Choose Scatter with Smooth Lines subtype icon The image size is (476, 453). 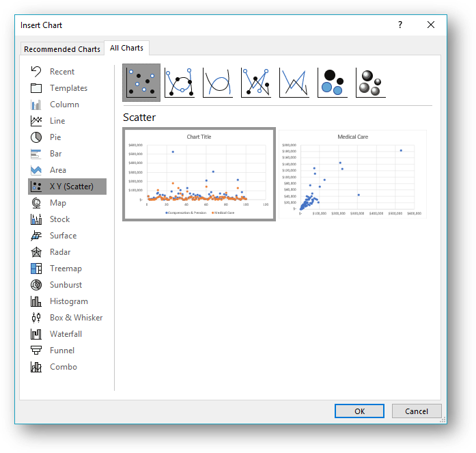pyautogui.click(x=218, y=83)
